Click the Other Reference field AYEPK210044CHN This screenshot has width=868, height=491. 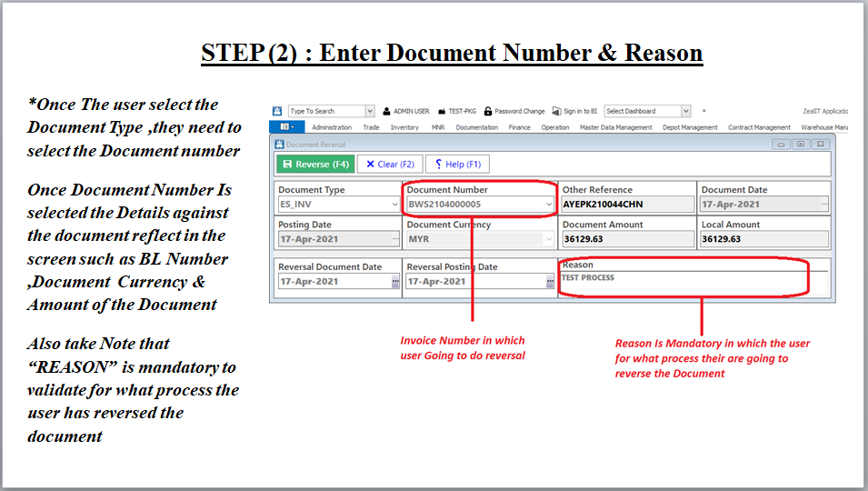(x=627, y=205)
